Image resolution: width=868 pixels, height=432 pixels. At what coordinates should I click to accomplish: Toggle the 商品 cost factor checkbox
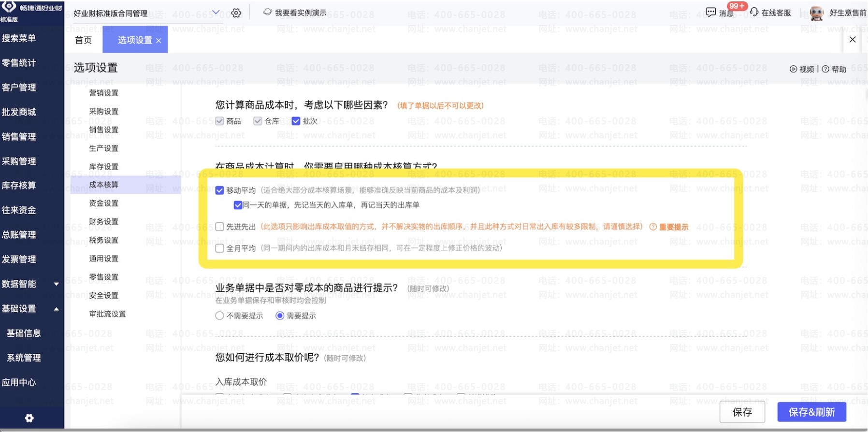(219, 121)
